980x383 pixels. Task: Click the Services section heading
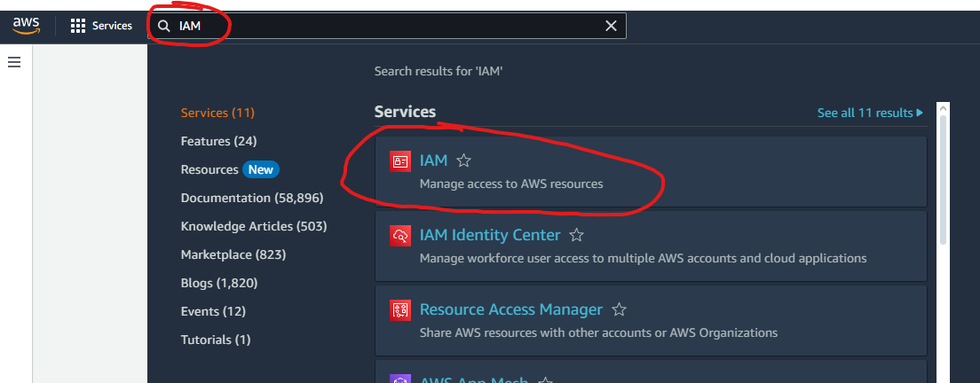click(x=405, y=113)
